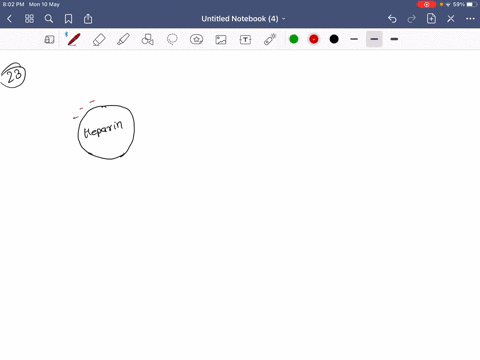Screen dimensions: 480x360
Task: Select the Laser pointer tool
Action: click(270, 40)
